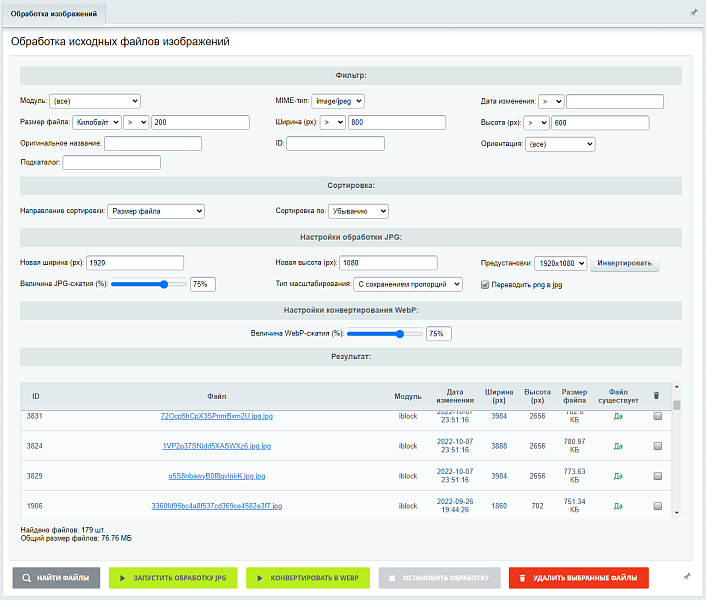The image size is (706, 600).
Task: Open 'Направление сортировки' dropdown
Action: pos(155,211)
